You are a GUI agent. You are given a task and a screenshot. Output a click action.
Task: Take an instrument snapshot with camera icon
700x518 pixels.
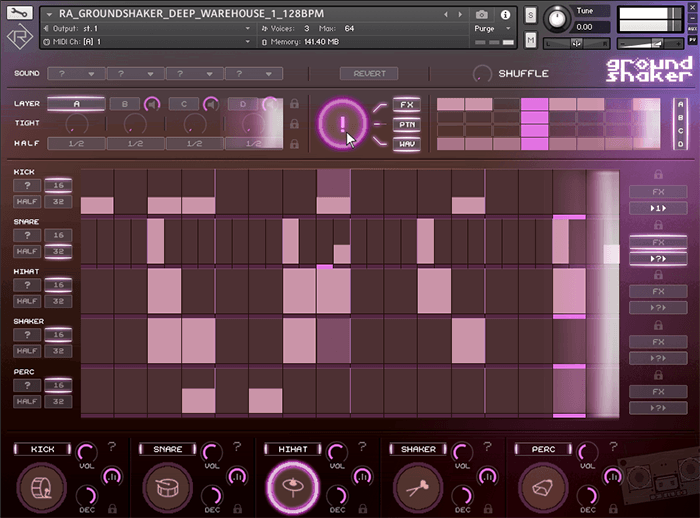[481, 15]
